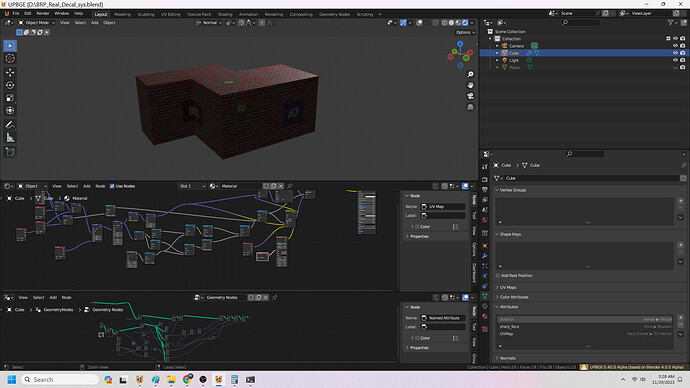Viewport: 690px width, 388px height.
Task: Open the Normal transform orientation dropdown
Action: (x=209, y=22)
